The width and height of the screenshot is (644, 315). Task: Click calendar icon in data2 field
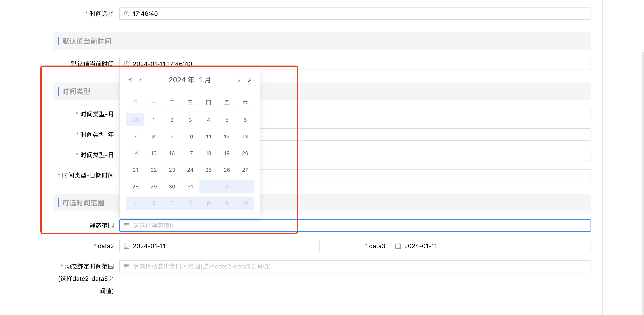[127, 246]
